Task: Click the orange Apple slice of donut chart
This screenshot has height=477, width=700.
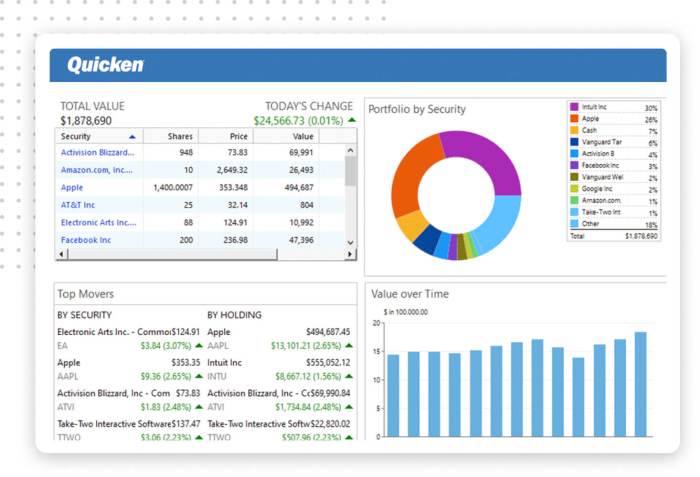Action: [413, 173]
